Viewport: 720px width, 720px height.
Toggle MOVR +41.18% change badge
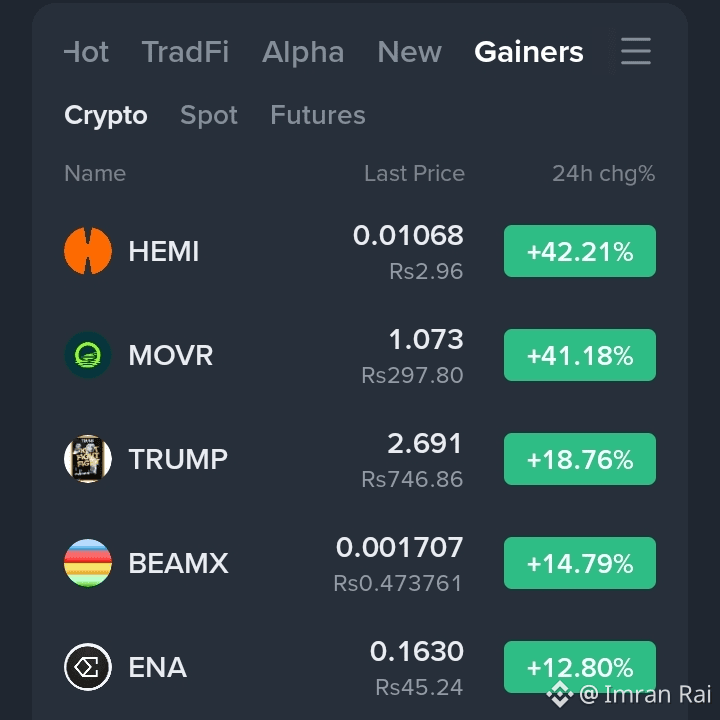(x=579, y=355)
